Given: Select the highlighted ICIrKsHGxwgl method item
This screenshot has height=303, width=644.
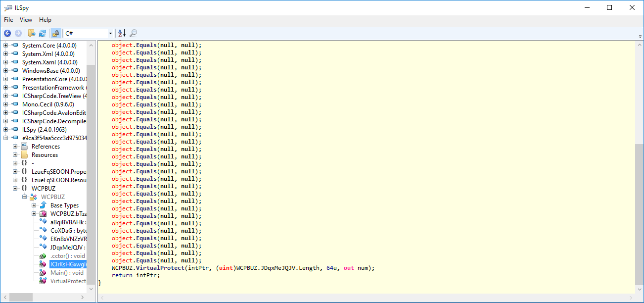Looking at the screenshot, I should 68,264.
